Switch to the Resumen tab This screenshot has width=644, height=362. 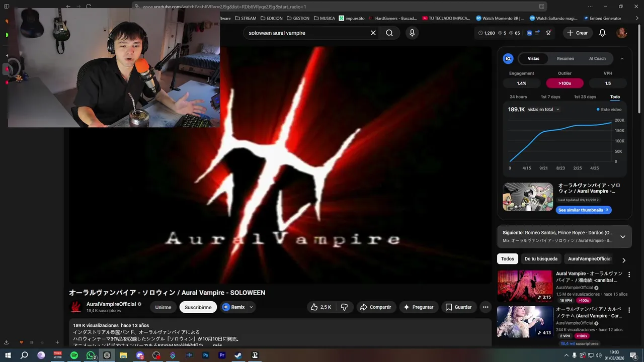click(x=565, y=59)
